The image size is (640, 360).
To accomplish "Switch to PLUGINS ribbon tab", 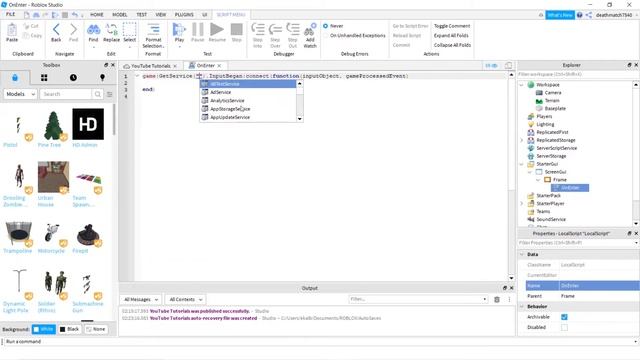I will click(184, 15).
